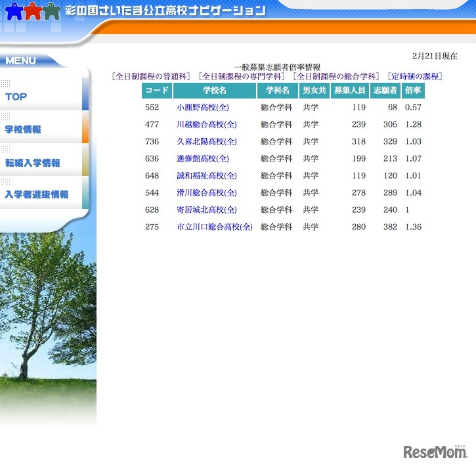Switch to 全日制課程の専門学科 listing
476x467 pixels.
click(242, 76)
